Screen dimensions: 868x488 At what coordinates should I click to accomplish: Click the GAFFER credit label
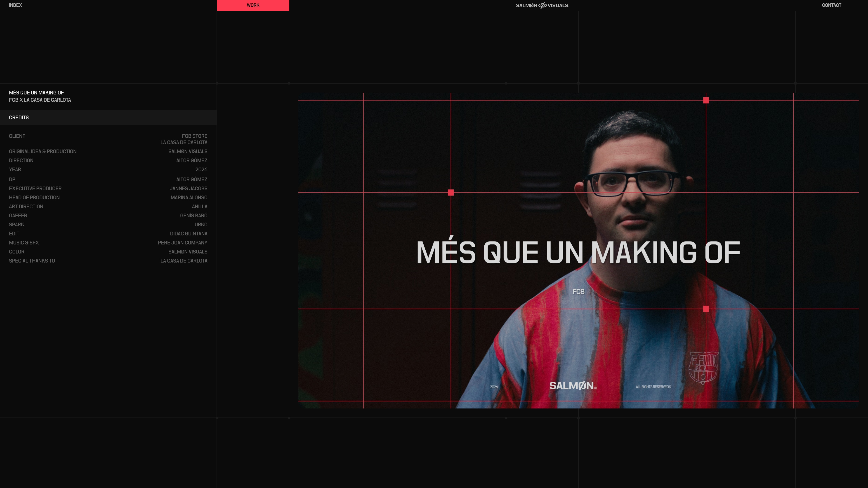(x=18, y=216)
